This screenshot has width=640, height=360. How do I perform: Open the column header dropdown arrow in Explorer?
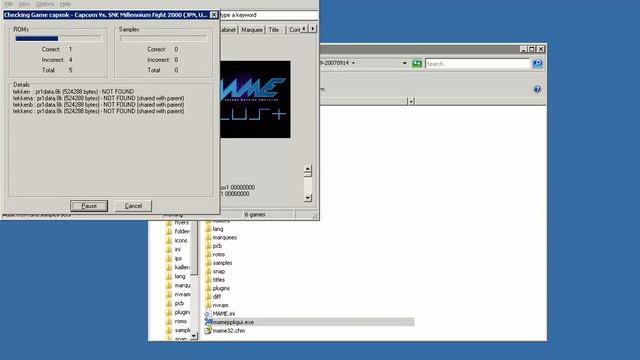tap(411, 101)
